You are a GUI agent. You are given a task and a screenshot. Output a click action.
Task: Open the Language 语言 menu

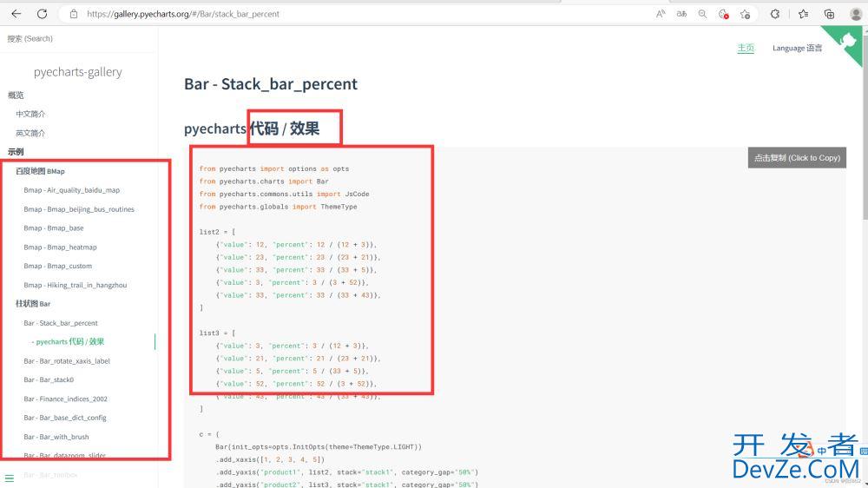797,48
